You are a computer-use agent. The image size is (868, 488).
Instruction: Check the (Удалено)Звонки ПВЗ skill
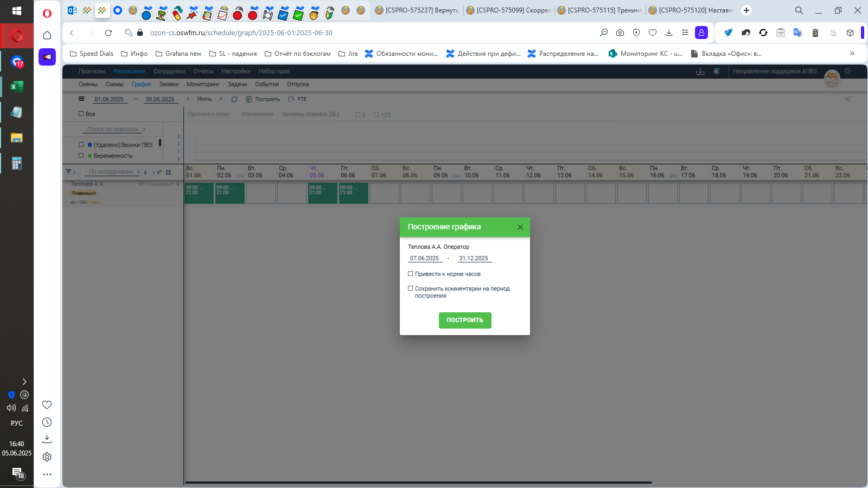(81, 145)
